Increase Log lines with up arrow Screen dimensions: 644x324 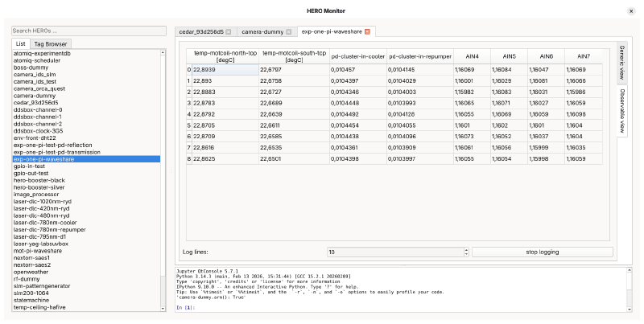click(x=466, y=250)
